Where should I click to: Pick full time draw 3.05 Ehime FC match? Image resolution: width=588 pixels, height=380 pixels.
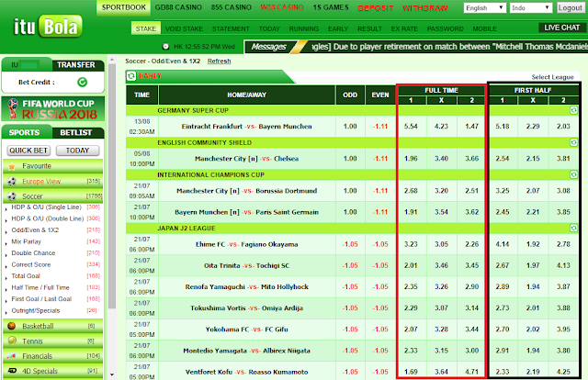[441, 244]
